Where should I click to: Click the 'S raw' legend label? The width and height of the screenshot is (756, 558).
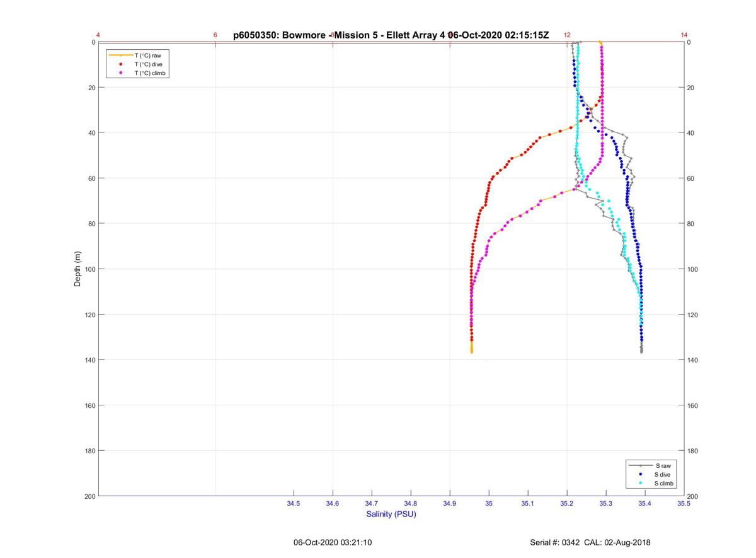(662, 465)
